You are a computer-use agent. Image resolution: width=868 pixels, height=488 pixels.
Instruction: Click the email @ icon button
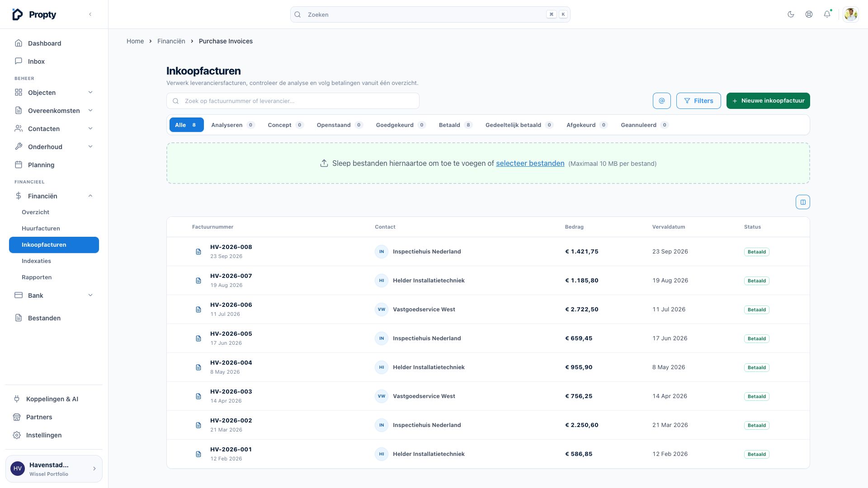(661, 101)
